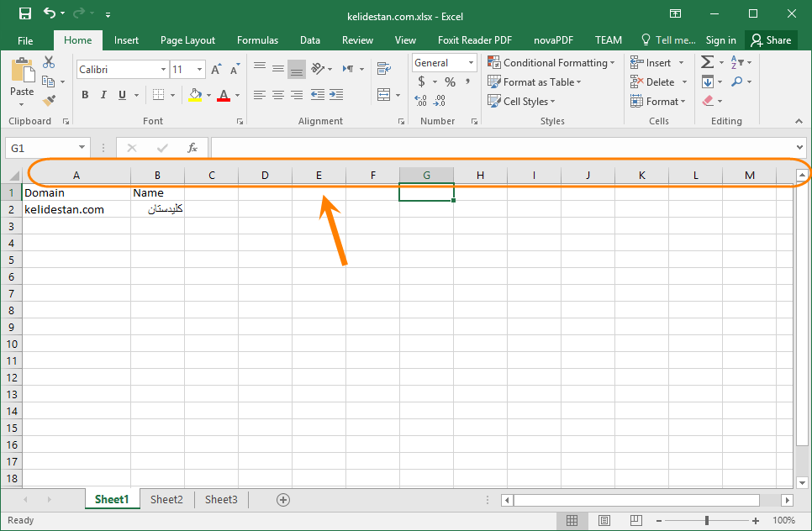
Task: Open the font name Calibri dropdown
Action: pos(163,70)
